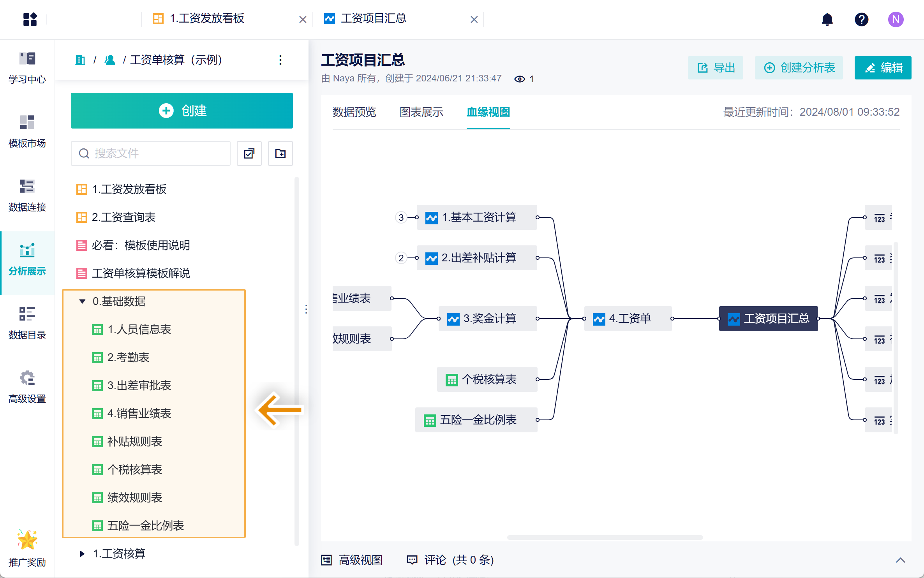
Task: Click the eye view count icon
Action: point(520,79)
